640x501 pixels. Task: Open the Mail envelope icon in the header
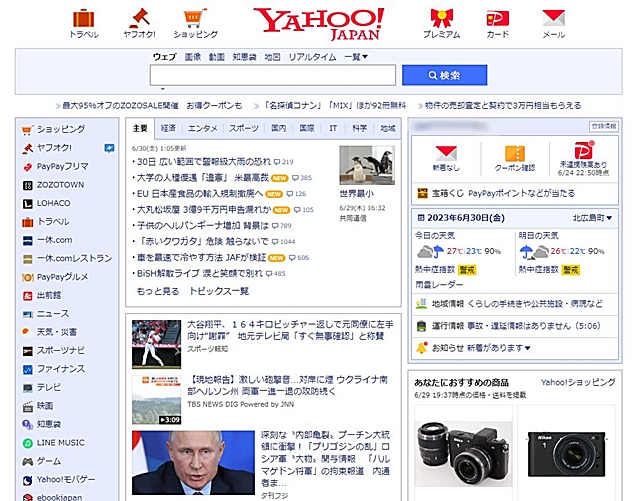(x=553, y=19)
